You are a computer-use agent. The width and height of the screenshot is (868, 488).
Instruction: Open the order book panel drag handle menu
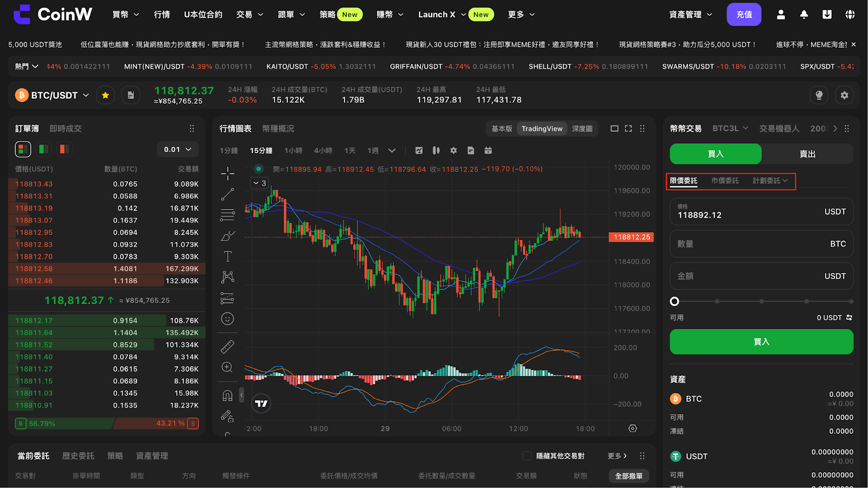[x=192, y=129]
